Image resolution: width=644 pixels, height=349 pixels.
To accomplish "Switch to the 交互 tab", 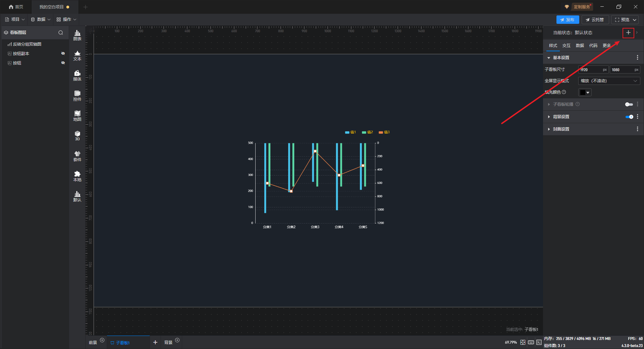I will [566, 46].
